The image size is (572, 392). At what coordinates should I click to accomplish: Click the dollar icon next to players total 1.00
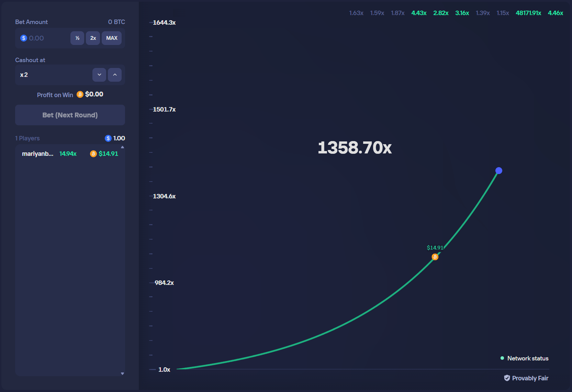click(108, 138)
